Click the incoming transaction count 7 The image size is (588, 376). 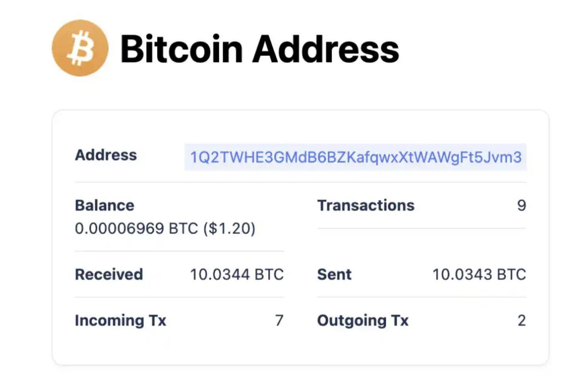[x=279, y=320]
